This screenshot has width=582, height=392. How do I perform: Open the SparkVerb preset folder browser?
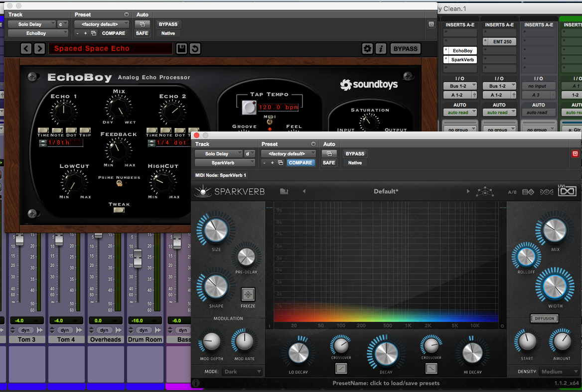click(x=285, y=191)
